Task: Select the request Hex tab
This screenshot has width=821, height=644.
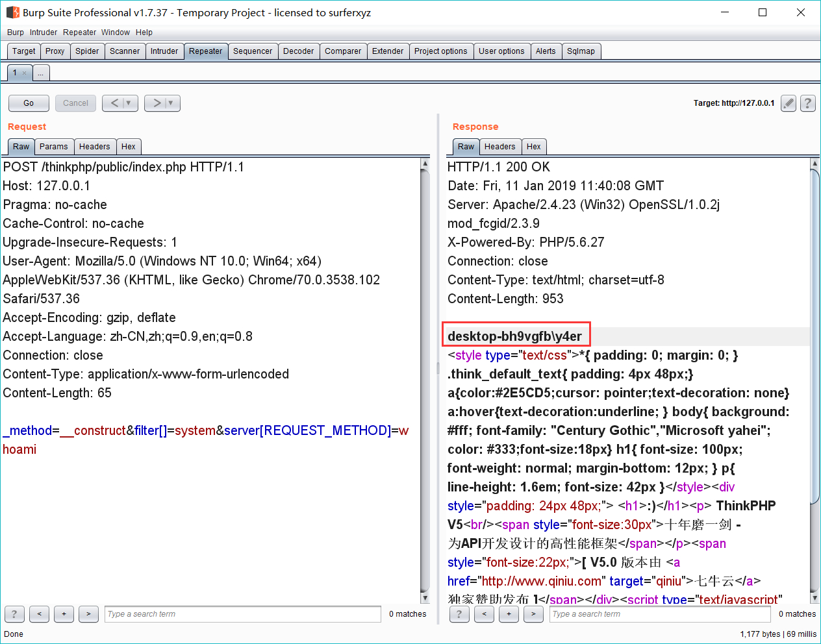Action: coord(129,147)
